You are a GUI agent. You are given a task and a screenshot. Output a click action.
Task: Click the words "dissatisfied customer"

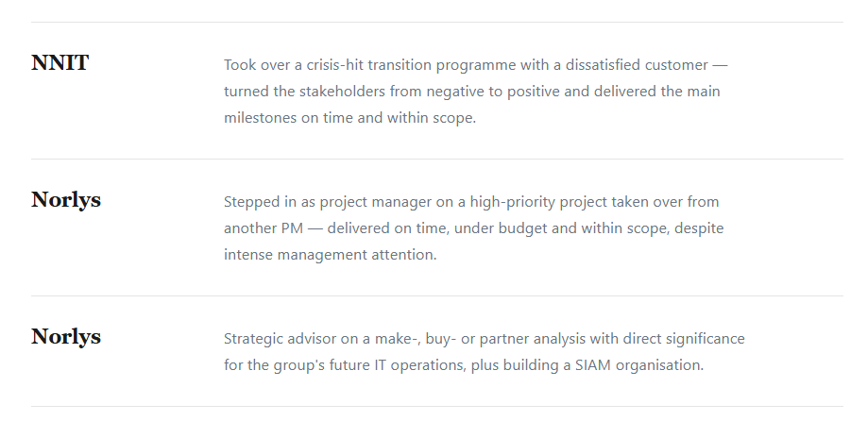click(637, 65)
